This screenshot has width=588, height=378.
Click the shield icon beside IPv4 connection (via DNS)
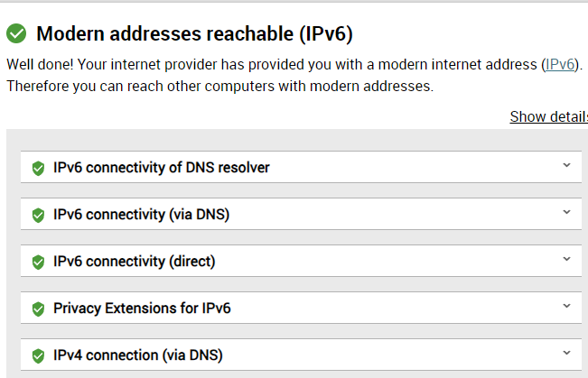[38, 355]
